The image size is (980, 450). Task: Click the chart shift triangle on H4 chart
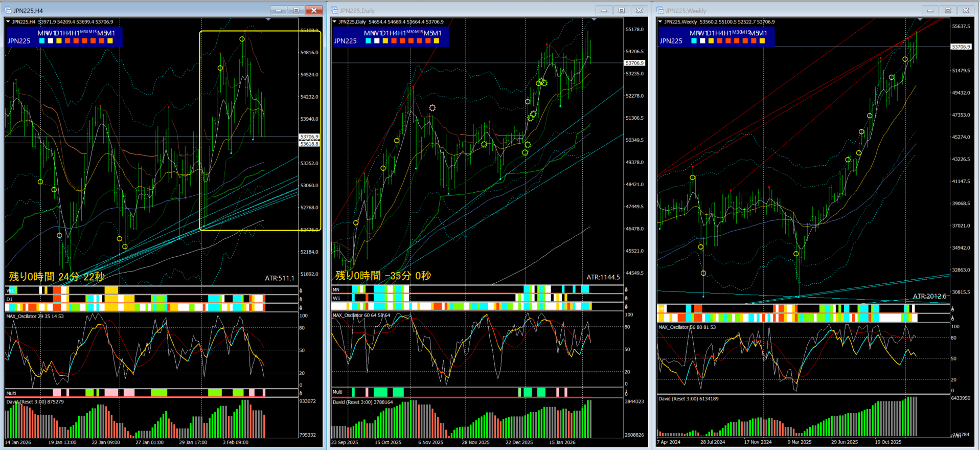[268, 19]
